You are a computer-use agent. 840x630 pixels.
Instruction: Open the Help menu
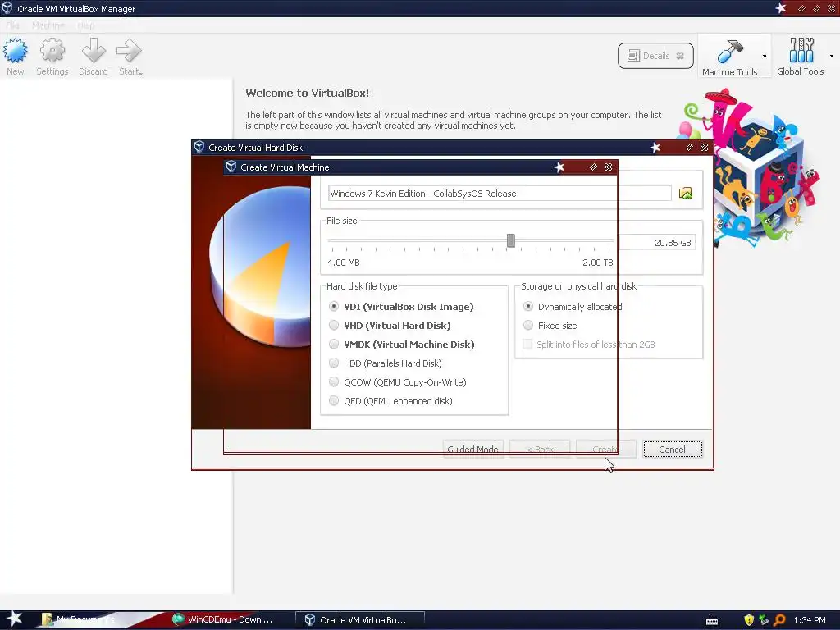pos(85,25)
